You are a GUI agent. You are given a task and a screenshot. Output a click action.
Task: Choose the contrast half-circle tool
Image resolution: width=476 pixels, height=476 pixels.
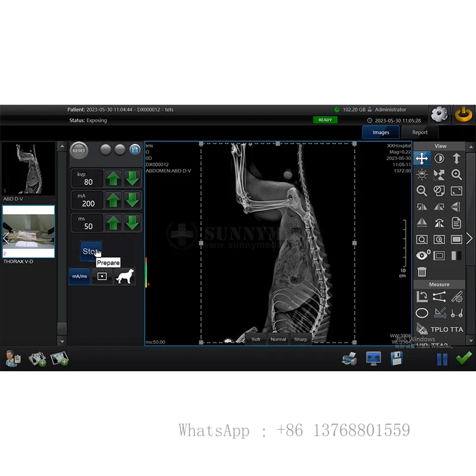point(439,158)
